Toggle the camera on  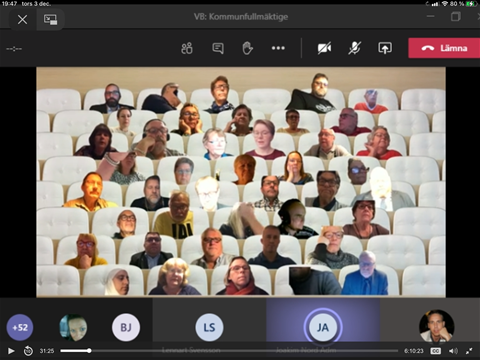324,48
